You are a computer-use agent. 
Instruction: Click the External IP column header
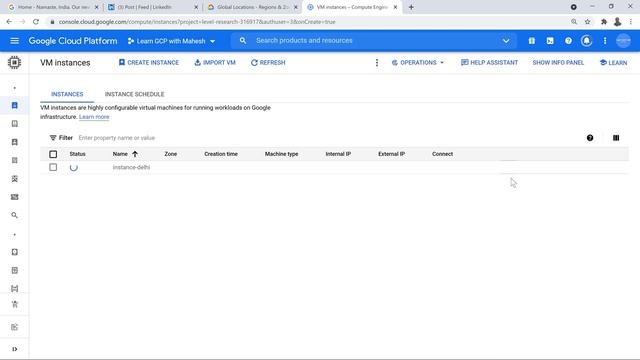pos(391,154)
